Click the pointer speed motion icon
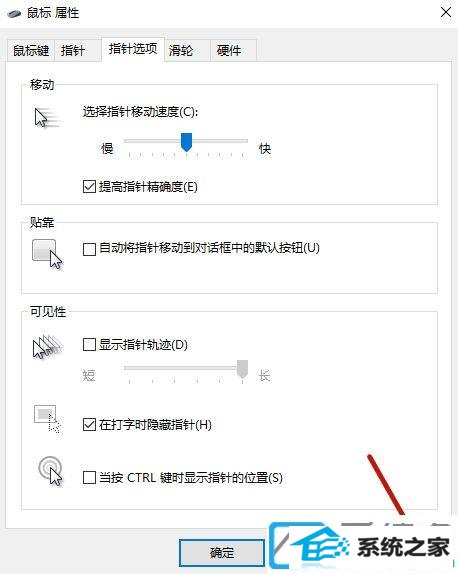This screenshot has height=574, width=458. (46, 118)
